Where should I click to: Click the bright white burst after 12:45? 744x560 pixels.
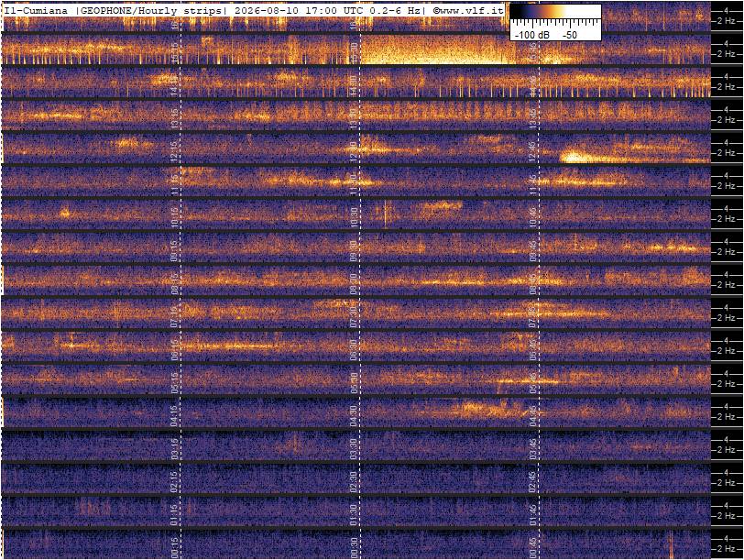[x=574, y=157]
